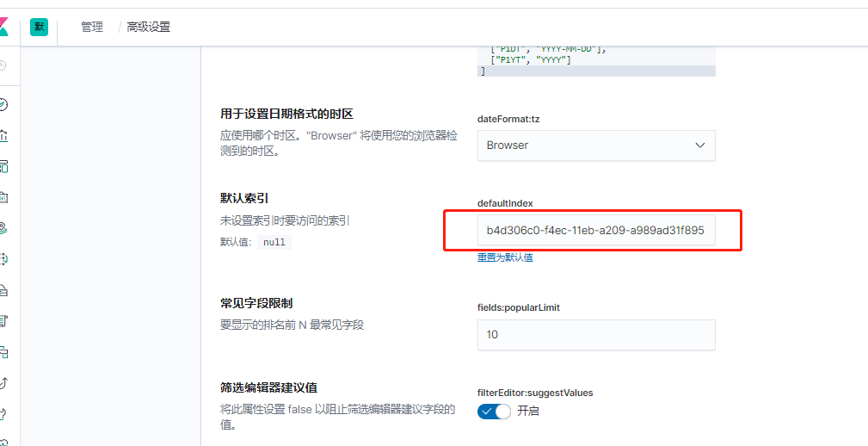This screenshot has height=446, width=868.
Task: Open Visualize from the sidebar chart icon
Action: 3,136
